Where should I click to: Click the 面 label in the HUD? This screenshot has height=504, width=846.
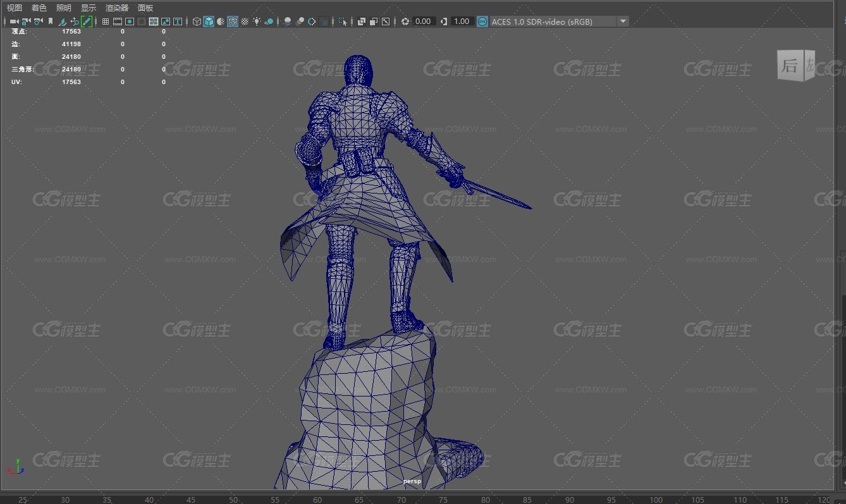(15, 57)
